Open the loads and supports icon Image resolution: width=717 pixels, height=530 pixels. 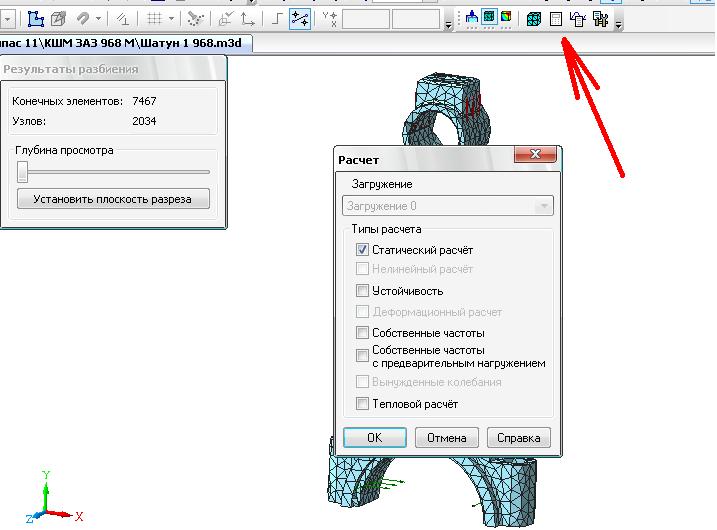tap(472, 18)
